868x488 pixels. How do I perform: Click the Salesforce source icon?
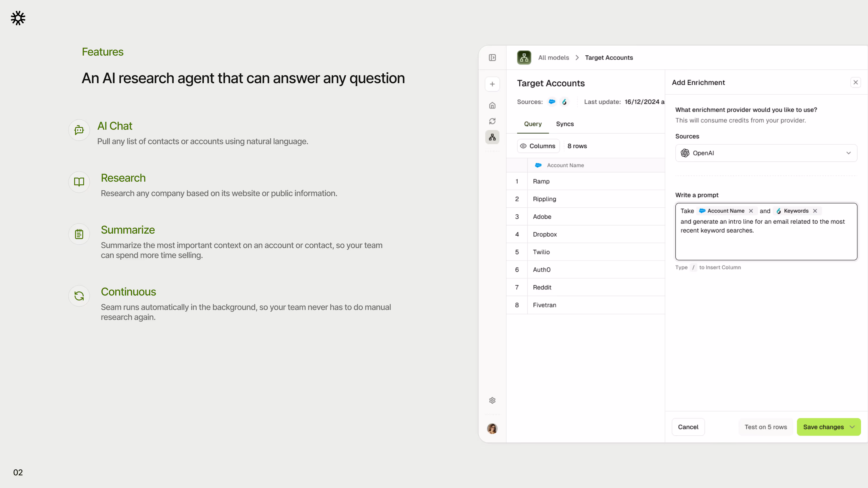click(552, 102)
